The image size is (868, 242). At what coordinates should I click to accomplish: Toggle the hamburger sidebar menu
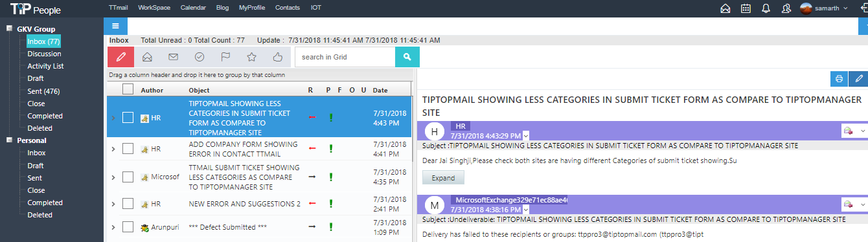[x=115, y=26]
